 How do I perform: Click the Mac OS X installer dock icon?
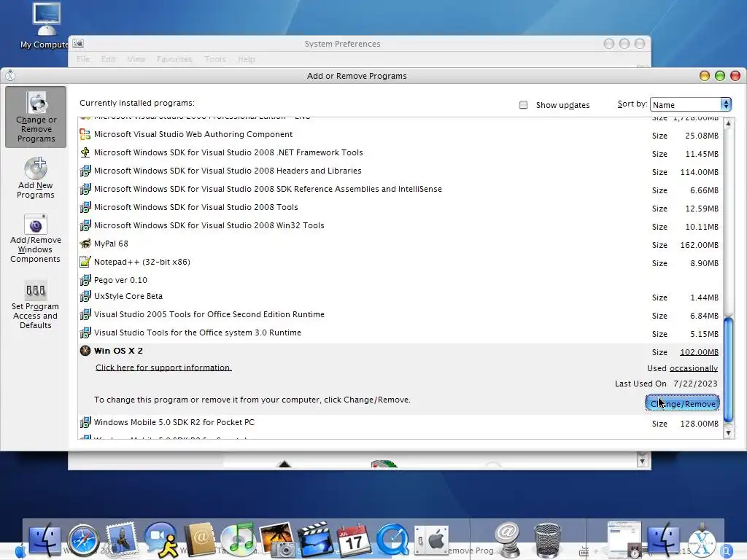click(x=703, y=540)
